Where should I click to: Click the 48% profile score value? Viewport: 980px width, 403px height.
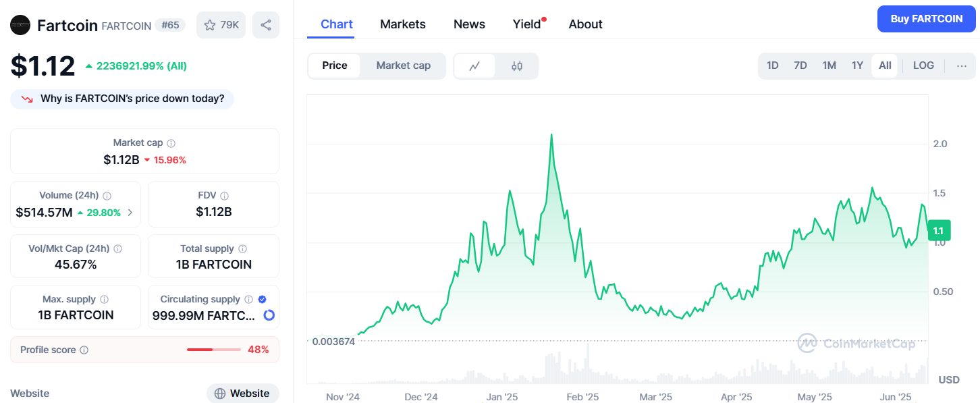258,350
